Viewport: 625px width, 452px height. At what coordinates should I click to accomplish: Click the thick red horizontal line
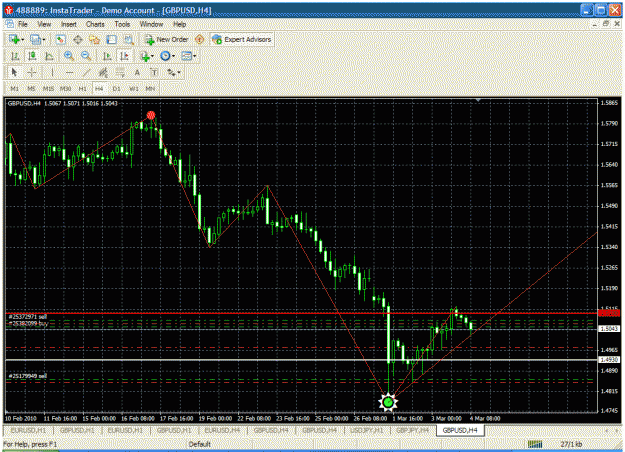coord(301,313)
